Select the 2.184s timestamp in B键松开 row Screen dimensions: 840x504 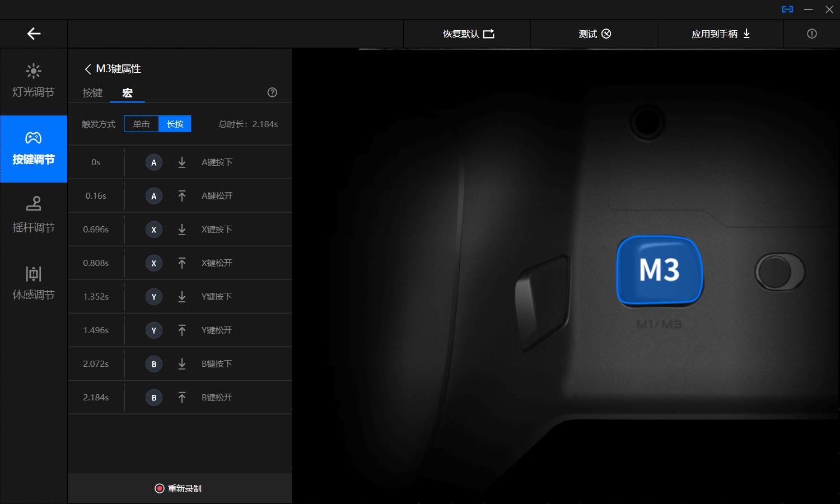96,398
